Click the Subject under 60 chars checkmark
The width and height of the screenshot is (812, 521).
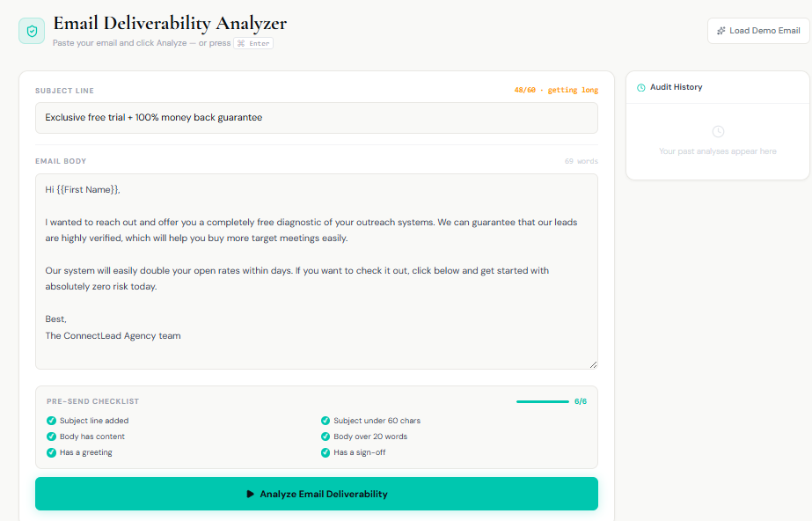326,421
